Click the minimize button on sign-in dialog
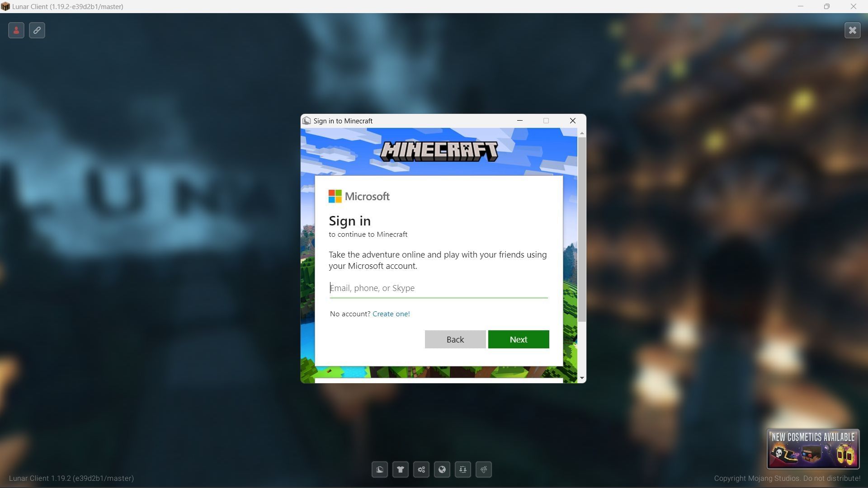868x488 pixels. (519, 121)
